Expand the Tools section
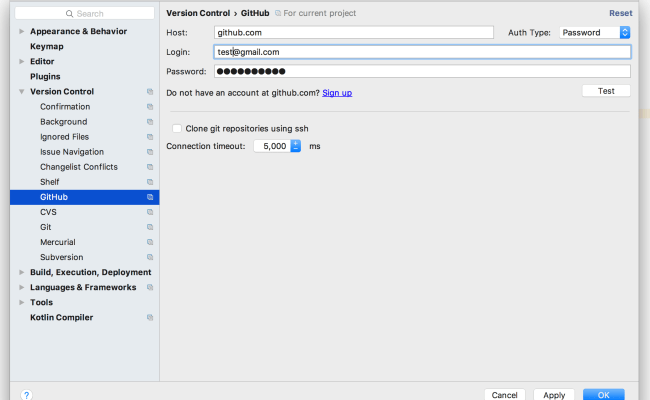Viewport: 650px width, 400px height. click(x=22, y=303)
